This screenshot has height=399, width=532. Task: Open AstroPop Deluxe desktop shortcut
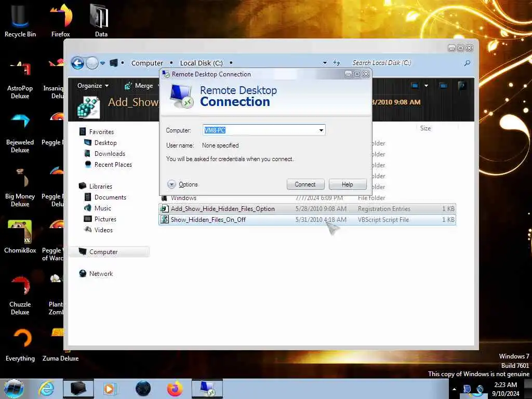(20, 80)
